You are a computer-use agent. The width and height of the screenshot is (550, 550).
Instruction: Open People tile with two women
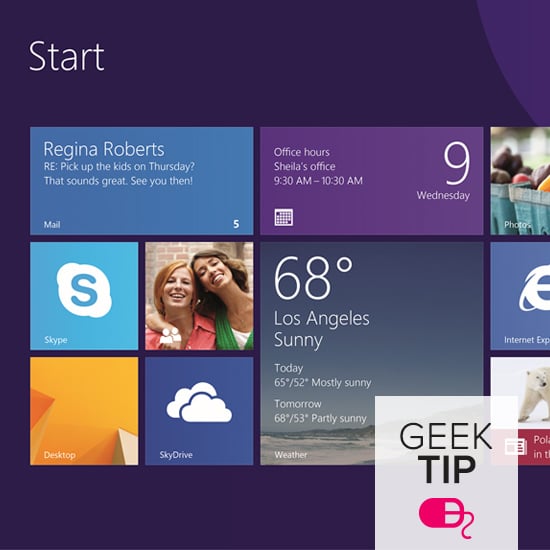click(199, 296)
